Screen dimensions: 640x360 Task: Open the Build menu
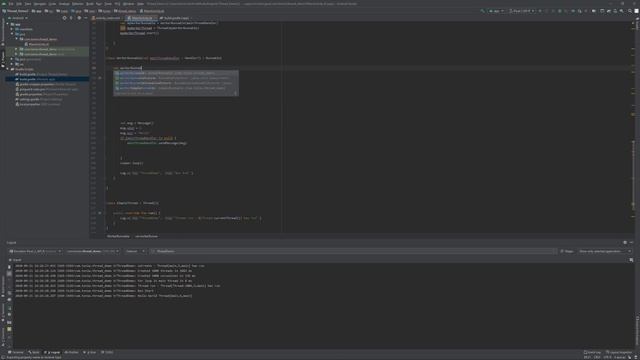tap(90, 4)
